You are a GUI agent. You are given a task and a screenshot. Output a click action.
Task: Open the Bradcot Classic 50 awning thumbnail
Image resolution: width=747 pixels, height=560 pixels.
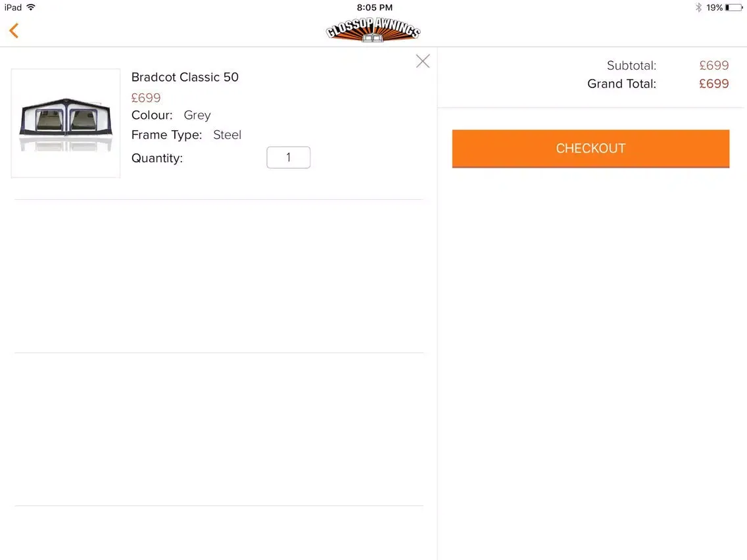click(66, 124)
